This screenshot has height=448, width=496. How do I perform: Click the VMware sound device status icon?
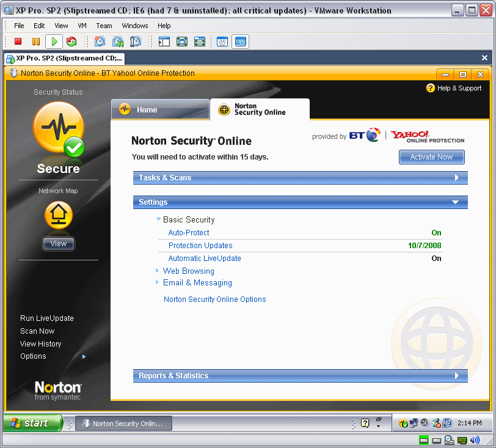point(476,439)
